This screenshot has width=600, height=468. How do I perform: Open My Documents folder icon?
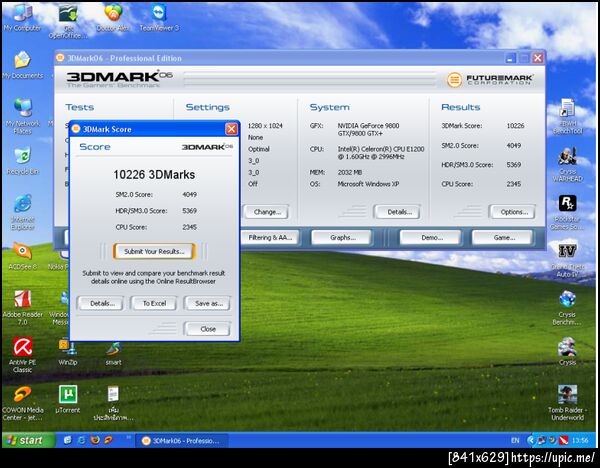(x=22, y=65)
